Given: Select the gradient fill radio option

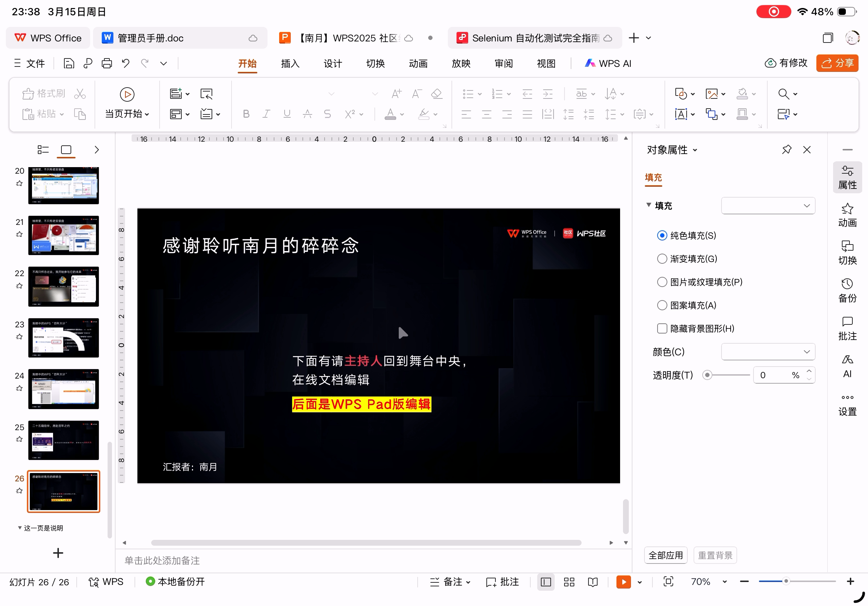Looking at the screenshot, I should [662, 259].
